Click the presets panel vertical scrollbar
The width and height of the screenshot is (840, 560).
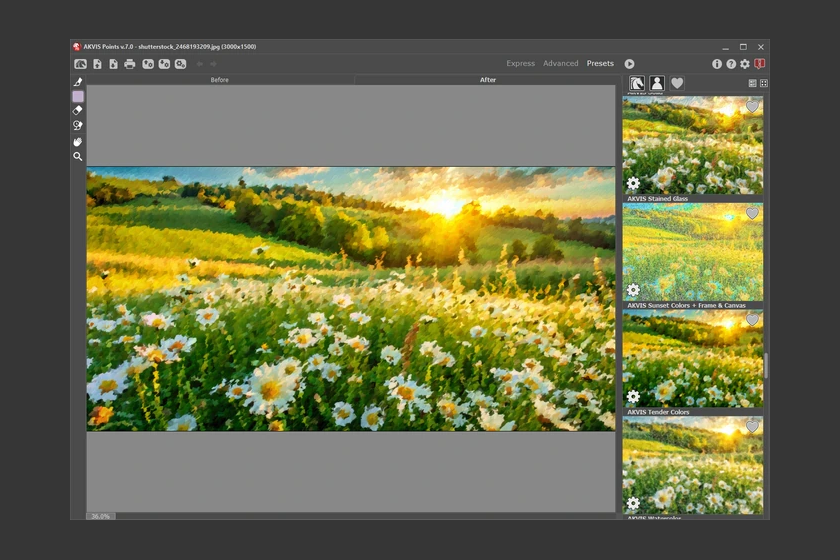[766, 365]
